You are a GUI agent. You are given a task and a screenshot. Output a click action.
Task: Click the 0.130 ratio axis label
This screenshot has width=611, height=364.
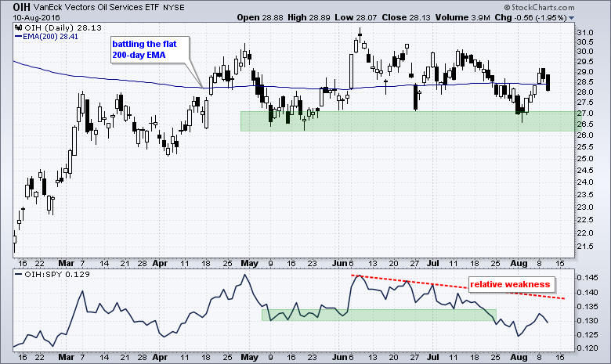(x=587, y=320)
